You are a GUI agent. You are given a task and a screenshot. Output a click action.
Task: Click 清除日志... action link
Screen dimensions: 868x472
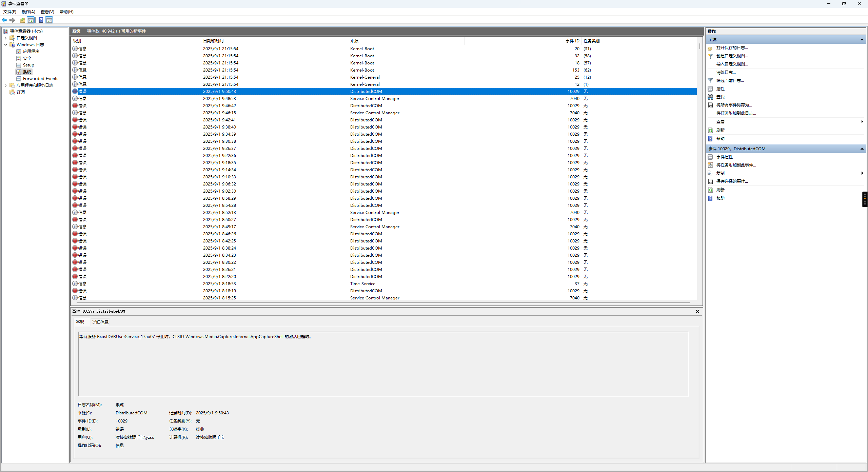coord(726,73)
